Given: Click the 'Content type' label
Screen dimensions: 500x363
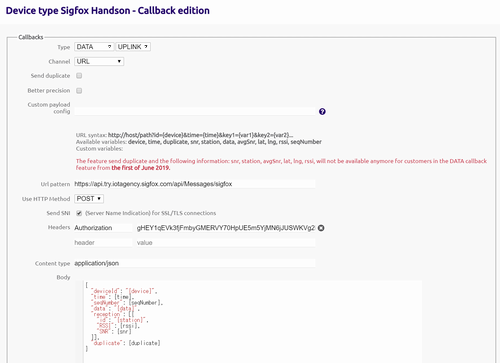Looking at the screenshot, I should pyautogui.click(x=53, y=264).
